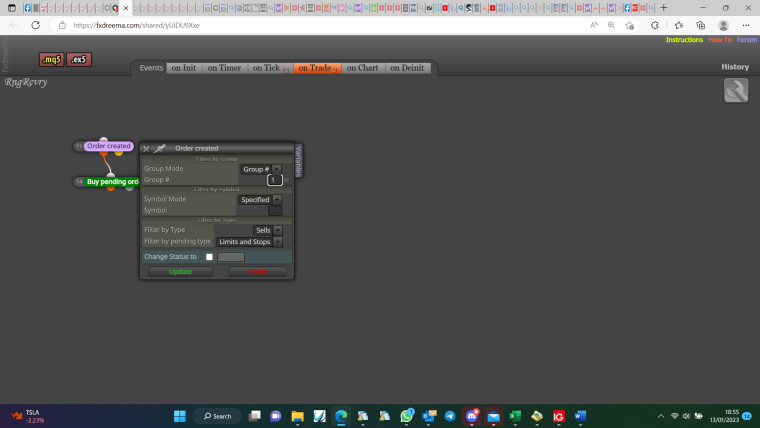This screenshot has height=428, width=760.
Task: Open Outlook from the taskbar
Action: tap(428, 416)
